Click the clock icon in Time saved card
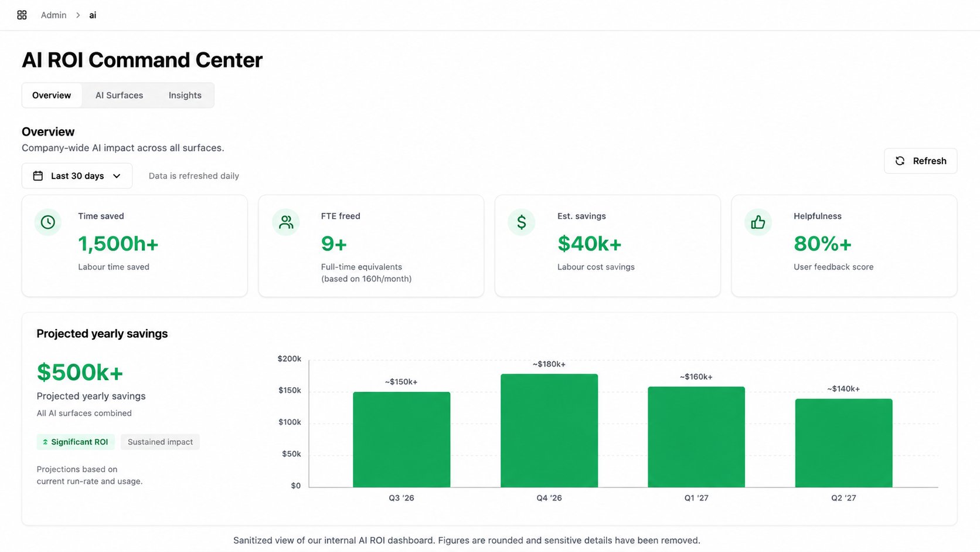980x552 pixels. [x=48, y=222]
